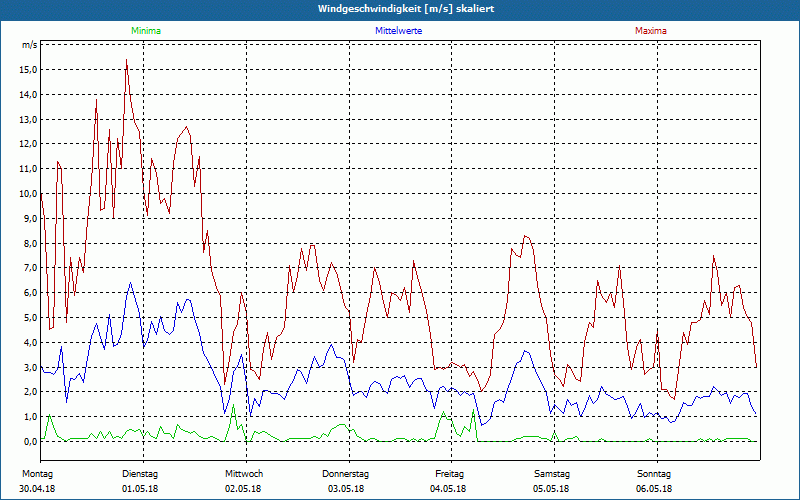Click the '15,0' y-axis value
Viewport: 800px width, 500px height.
[x=28, y=70]
